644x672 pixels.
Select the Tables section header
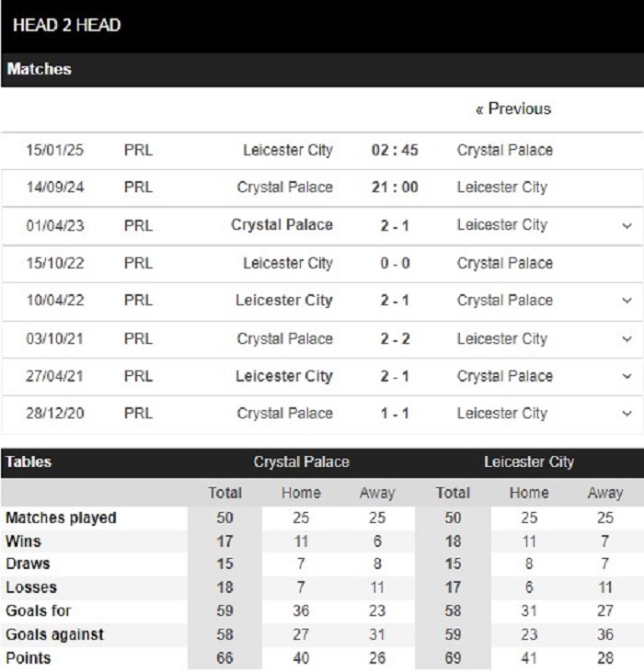(29, 462)
